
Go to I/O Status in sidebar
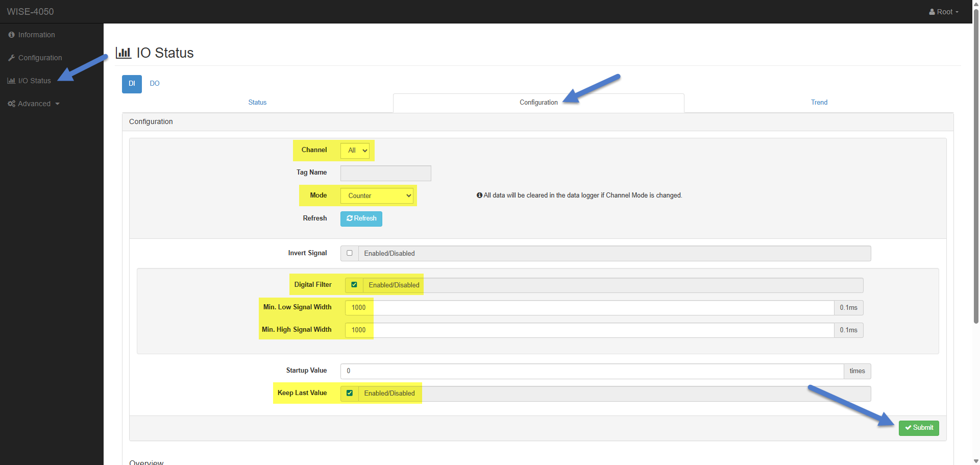click(34, 81)
